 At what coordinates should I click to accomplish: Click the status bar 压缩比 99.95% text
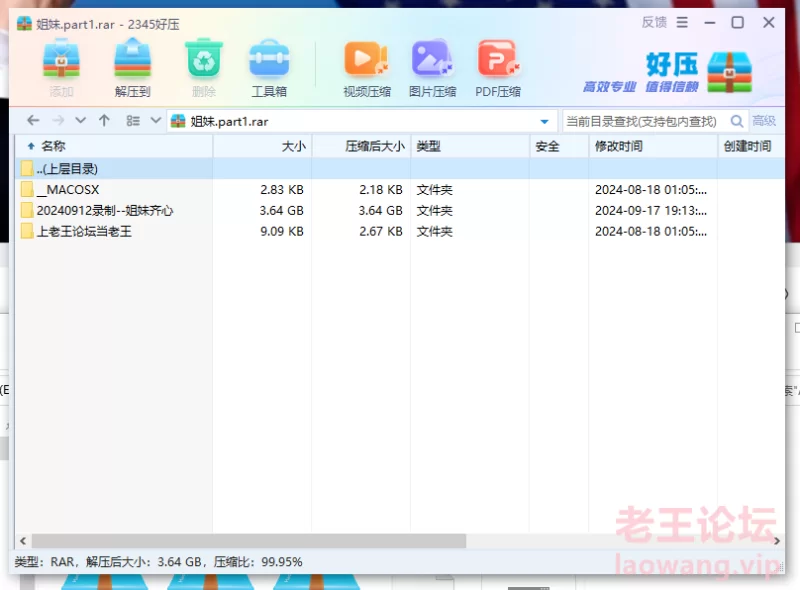[x=258, y=562]
